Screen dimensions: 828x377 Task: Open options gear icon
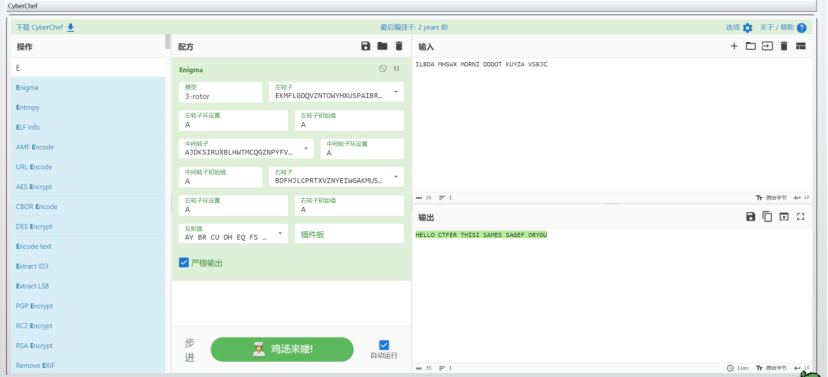(747, 27)
